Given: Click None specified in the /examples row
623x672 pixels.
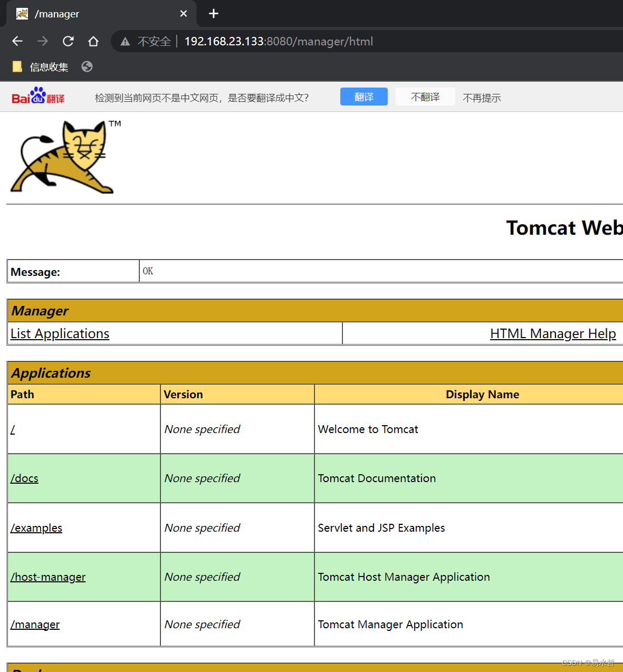Looking at the screenshot, I should pyautogui.click(x=202, y=528).
